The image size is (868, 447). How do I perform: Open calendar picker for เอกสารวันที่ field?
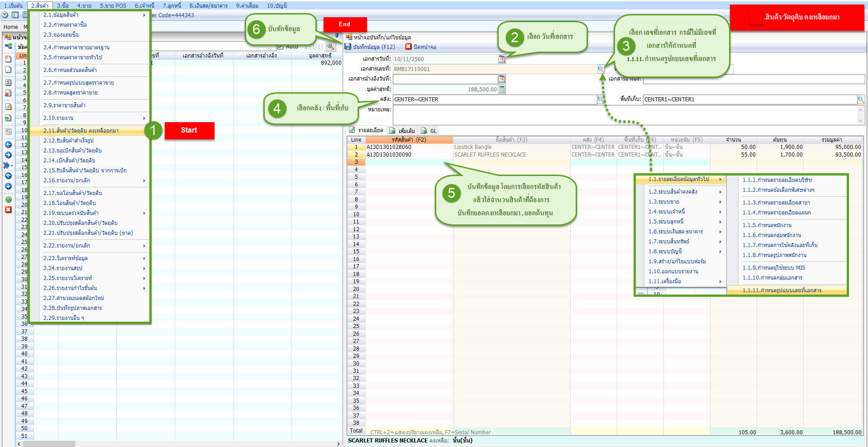[502, 59]
